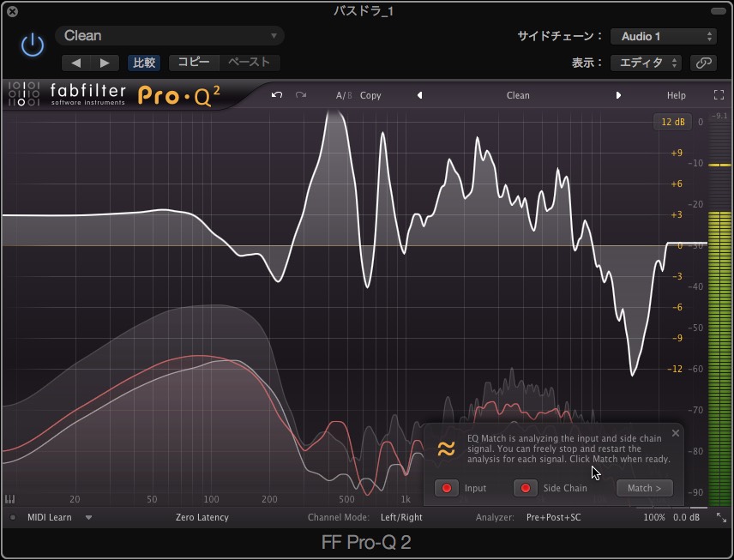
Task: Click the +9 gain scale label
Action: 677,153
